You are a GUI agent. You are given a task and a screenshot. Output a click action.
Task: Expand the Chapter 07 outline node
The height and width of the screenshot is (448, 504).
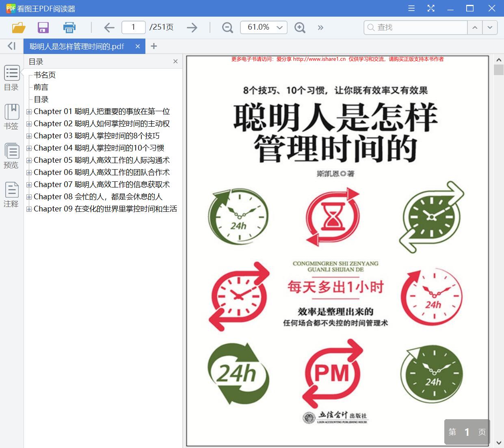tap(29, 185)
